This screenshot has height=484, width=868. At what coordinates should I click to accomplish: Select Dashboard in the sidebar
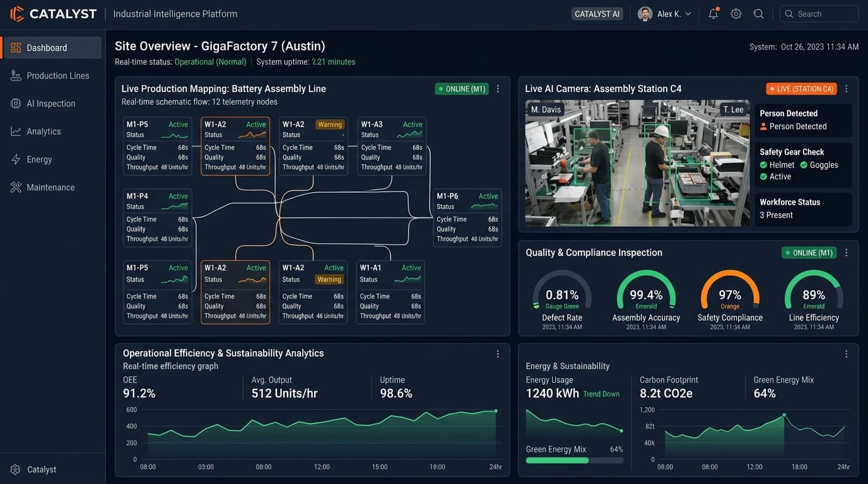(51, 48)
